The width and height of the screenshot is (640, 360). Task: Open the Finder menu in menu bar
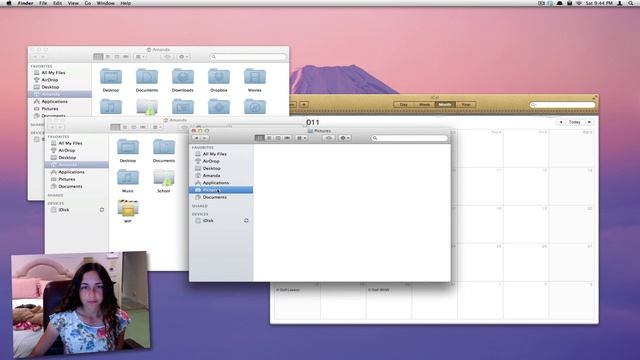pos(25,3)
